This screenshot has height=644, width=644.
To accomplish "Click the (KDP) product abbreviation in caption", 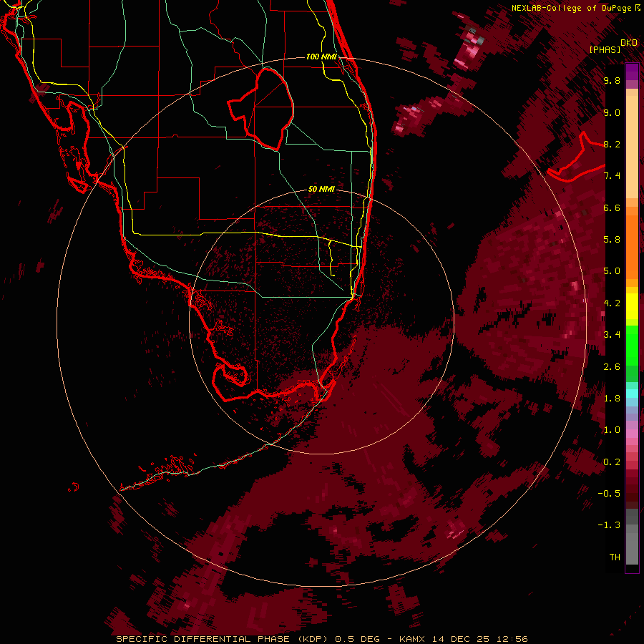I will [313, 639].
